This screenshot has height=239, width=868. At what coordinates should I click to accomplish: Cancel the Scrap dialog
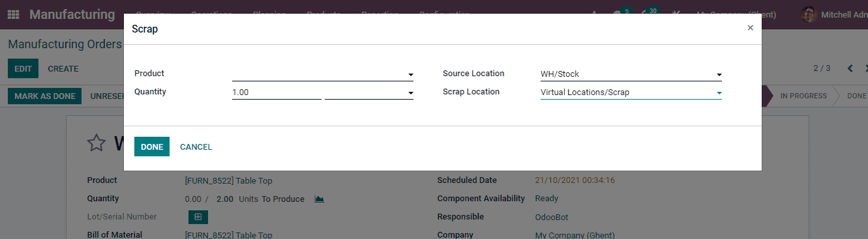tap(196, 147)
